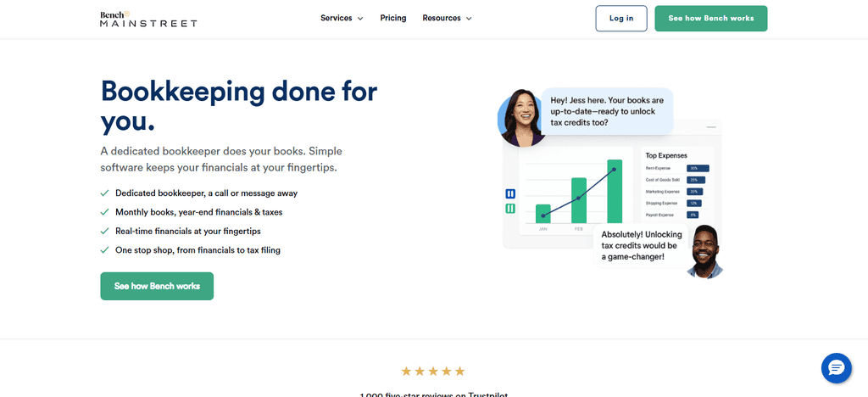Click the Rent Expense percentage bar
868x397 pixels.
coord(698,168)
